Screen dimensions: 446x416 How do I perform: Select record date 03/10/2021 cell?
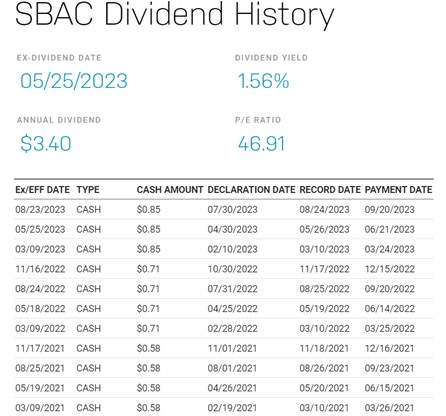click(x=324, y=408)
